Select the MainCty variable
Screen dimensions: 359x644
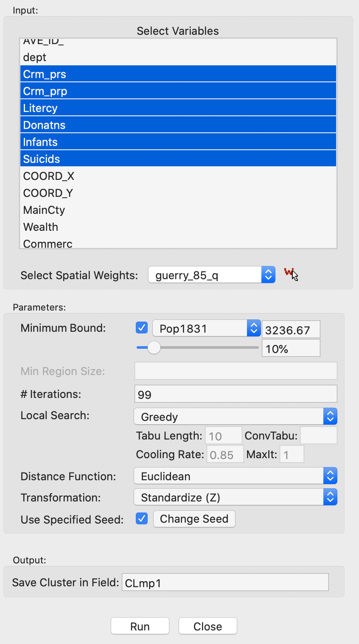click(178, 210)
